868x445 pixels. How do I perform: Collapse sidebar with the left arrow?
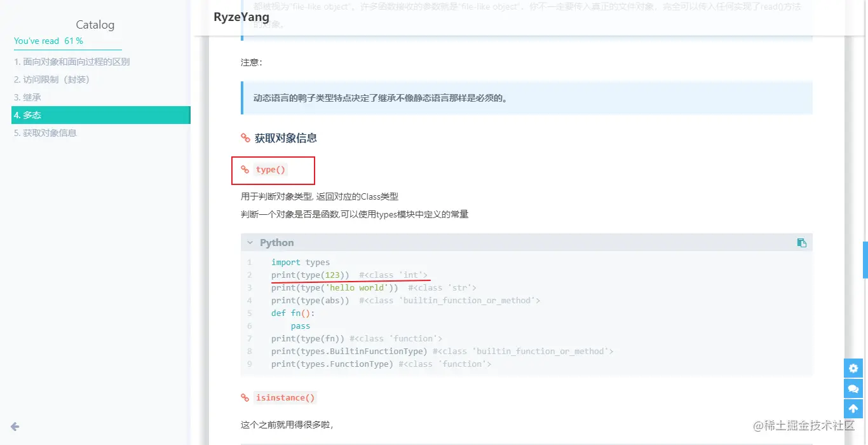[15, 427]
